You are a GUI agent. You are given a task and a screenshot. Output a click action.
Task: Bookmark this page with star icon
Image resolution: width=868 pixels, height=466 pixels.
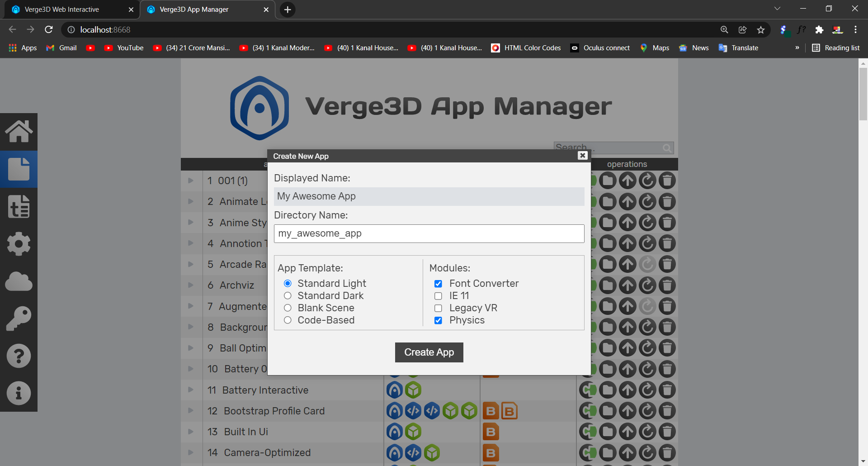pyautogui.click(x=761, y=30)
